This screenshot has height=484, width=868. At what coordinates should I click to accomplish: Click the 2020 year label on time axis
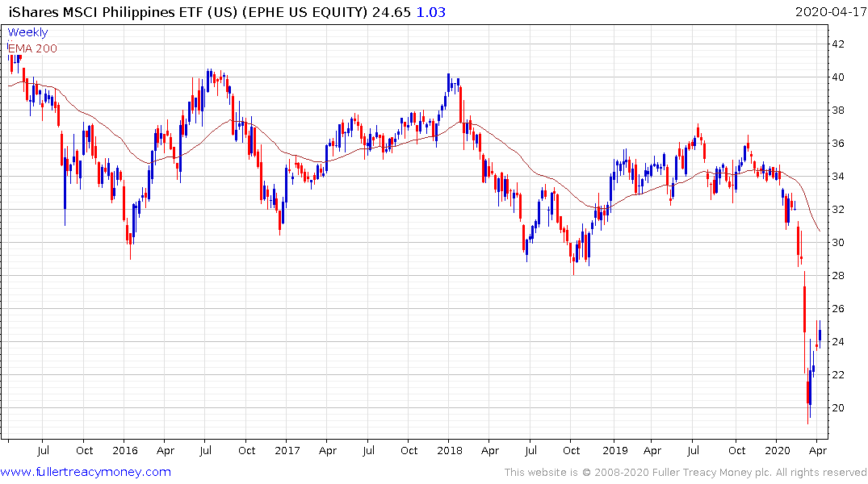[x=778, y=451]
